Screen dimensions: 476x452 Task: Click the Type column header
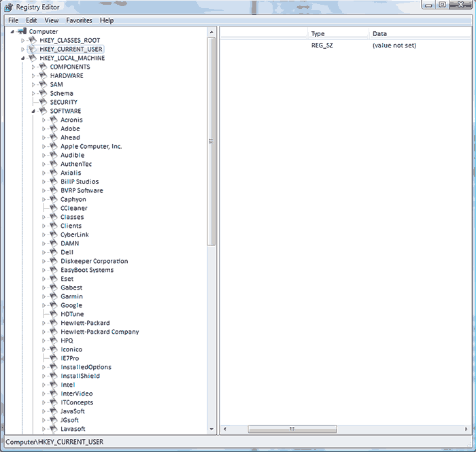338,34
